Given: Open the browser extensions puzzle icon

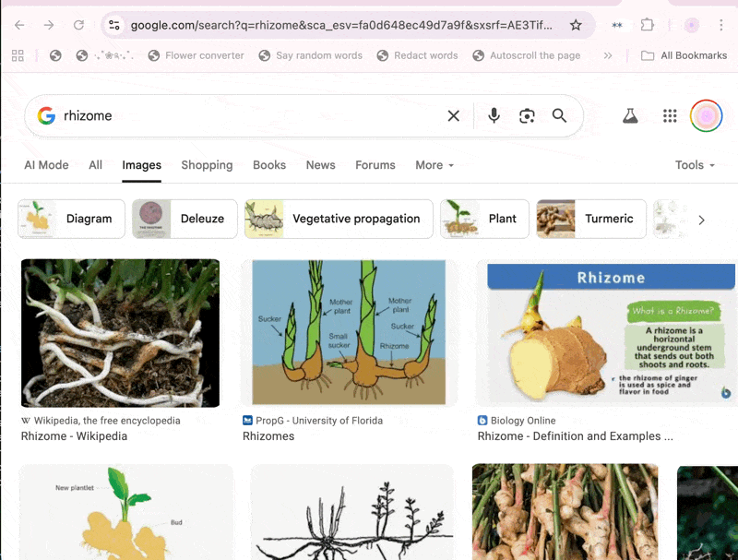Looking at the screenshot, I should pos(648,25).
